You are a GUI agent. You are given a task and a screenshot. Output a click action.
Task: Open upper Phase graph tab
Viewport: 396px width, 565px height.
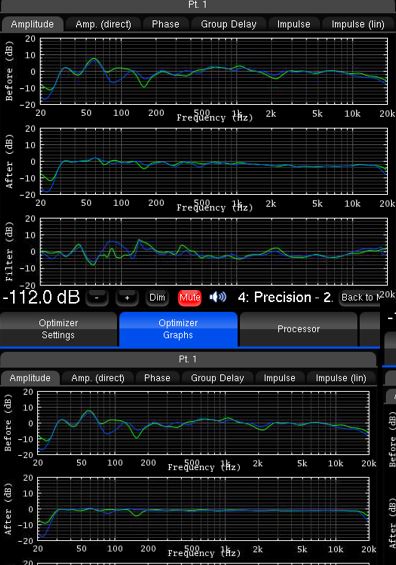165,24
